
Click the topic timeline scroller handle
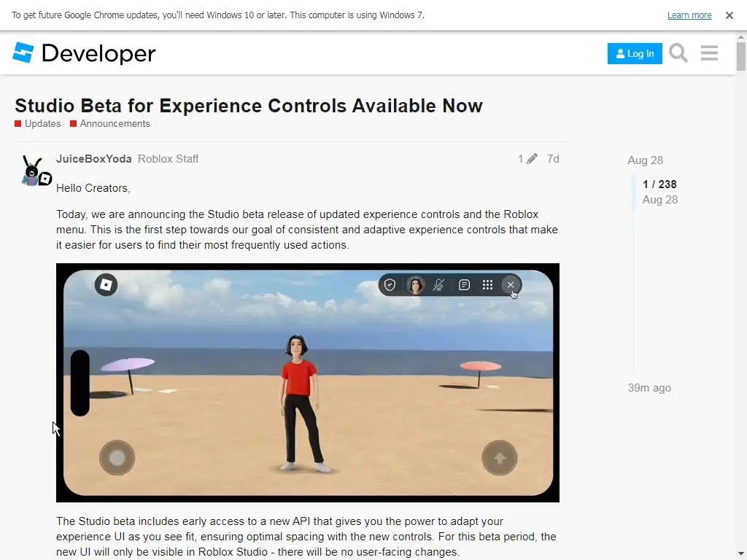[x=634, y=192]
